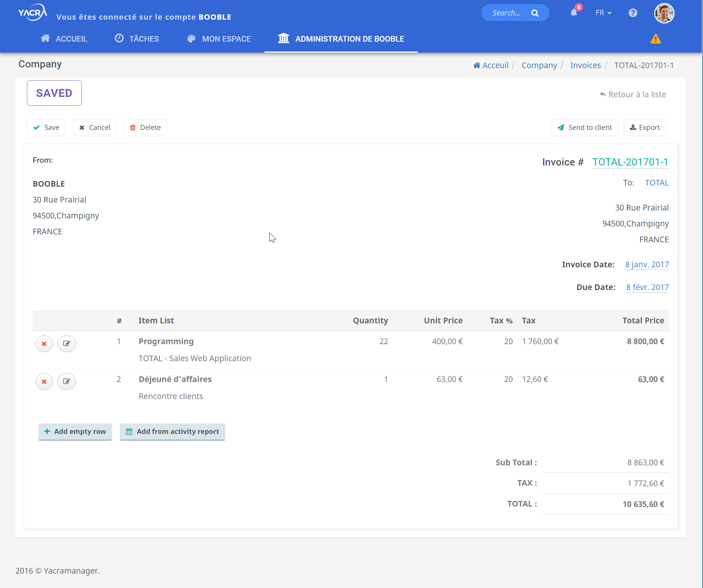Image resolution: width=703 pixels, height=588 pixels.
Task: Edit the client name TOTAL
Action: [x=657, y=183]
